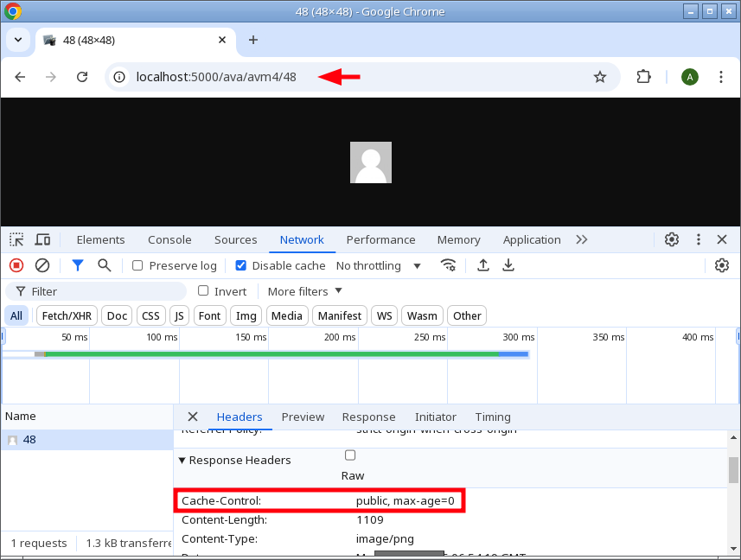This screenshot has height=560, width=741.
Task: Open network conditions wifi icon
Action: tap(448, 266)
